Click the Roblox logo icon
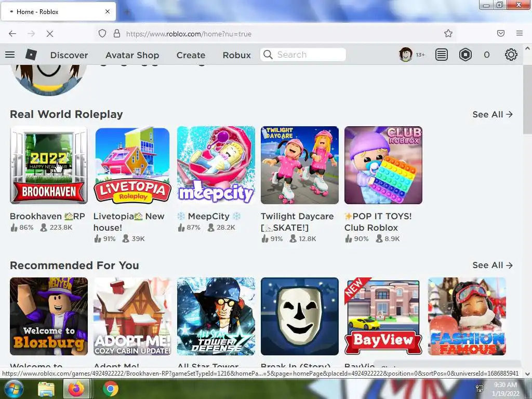532x399 pixels. tap(31, 55)
